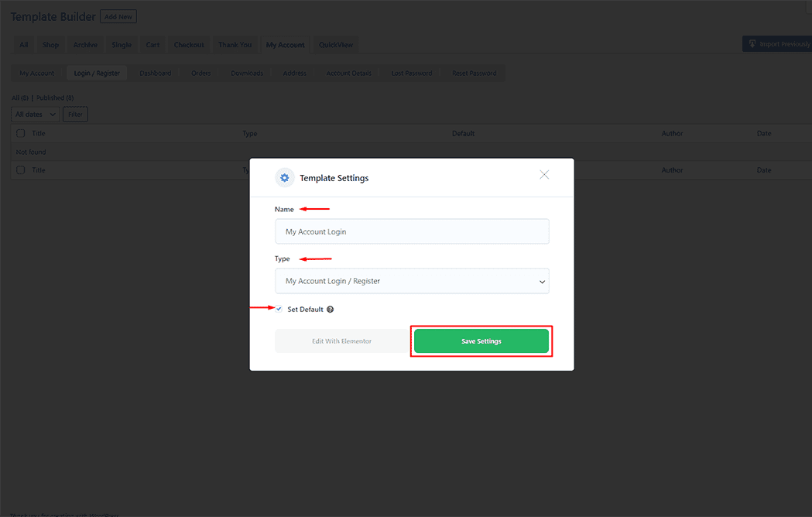812x517 pixels.
Task: Switch to the Checkout tab
Action: (188, 44)
